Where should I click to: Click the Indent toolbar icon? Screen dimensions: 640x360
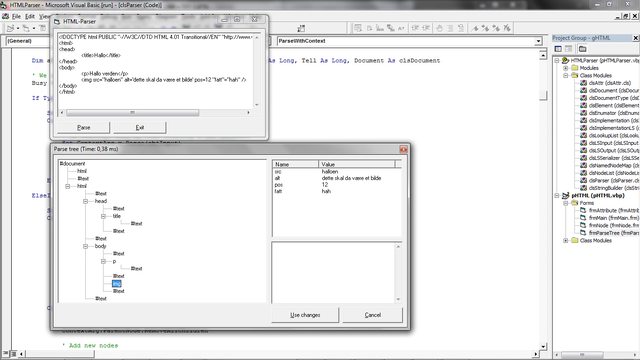pos(416,28)
